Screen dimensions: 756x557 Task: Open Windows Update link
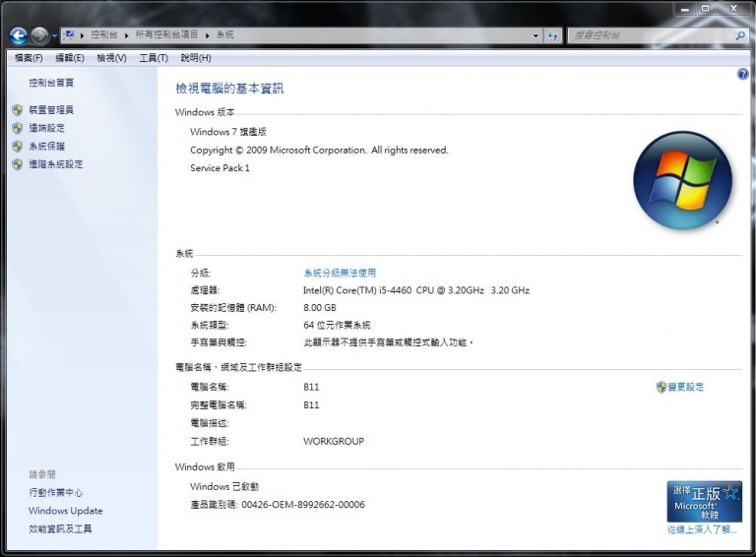point(66,511)
